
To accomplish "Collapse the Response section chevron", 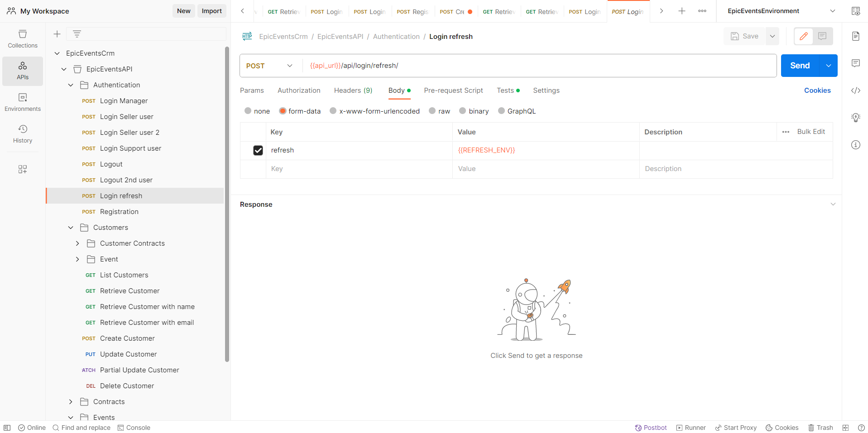I will [x=833, y=205].
